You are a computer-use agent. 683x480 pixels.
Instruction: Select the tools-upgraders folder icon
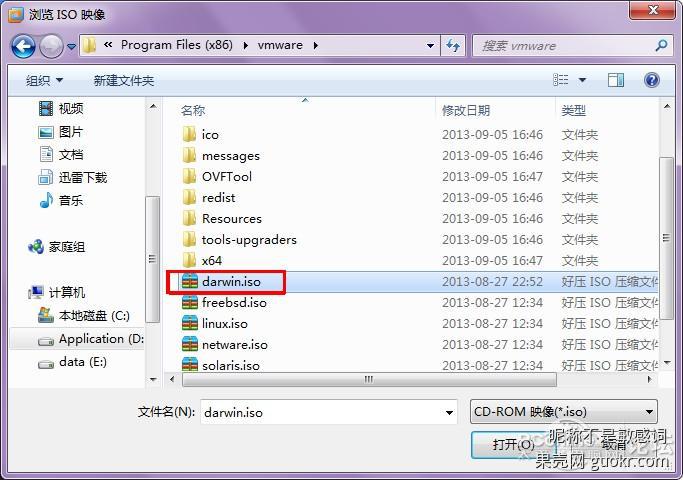click(189, 239)
